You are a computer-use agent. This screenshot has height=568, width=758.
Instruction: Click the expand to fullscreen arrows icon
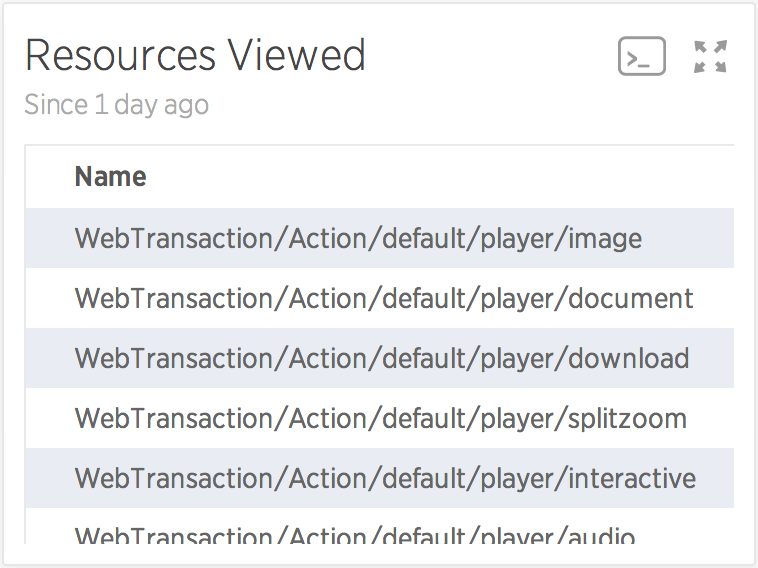[710, 57]
